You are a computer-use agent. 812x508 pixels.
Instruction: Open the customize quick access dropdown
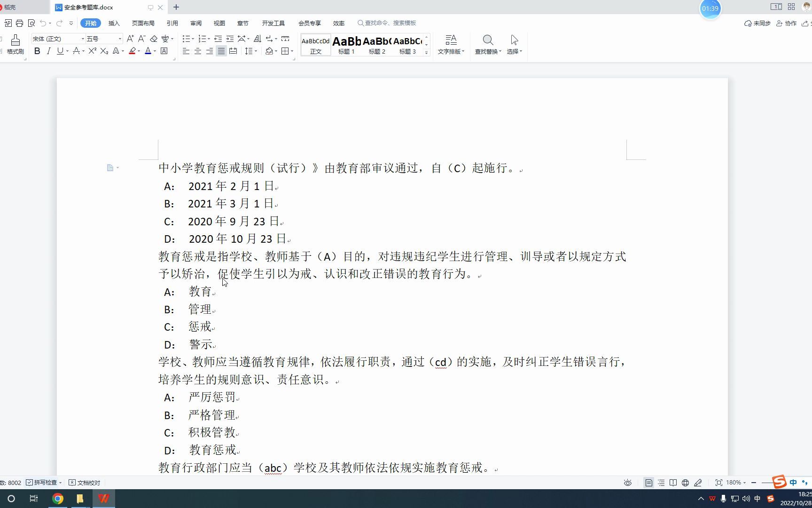tap(71, 23)
